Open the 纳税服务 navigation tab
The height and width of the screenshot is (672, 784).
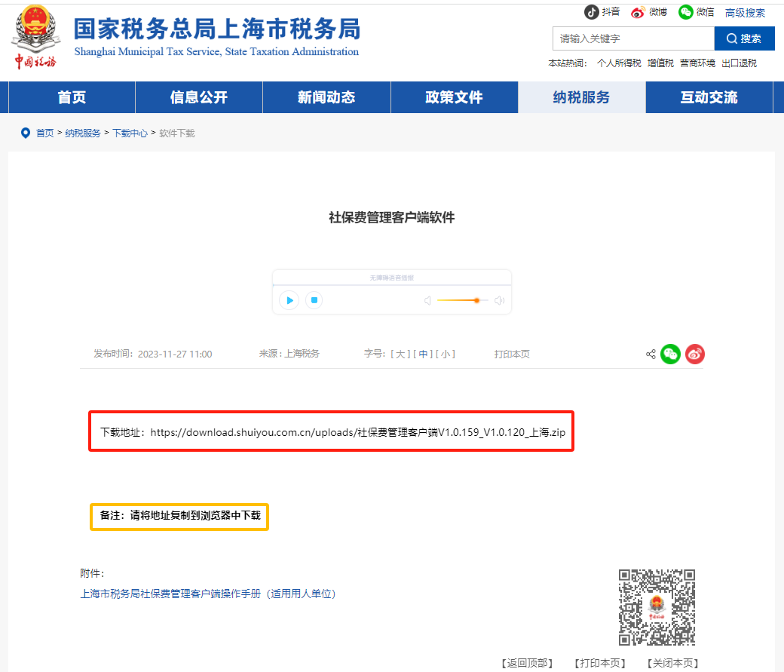[581, 97]
